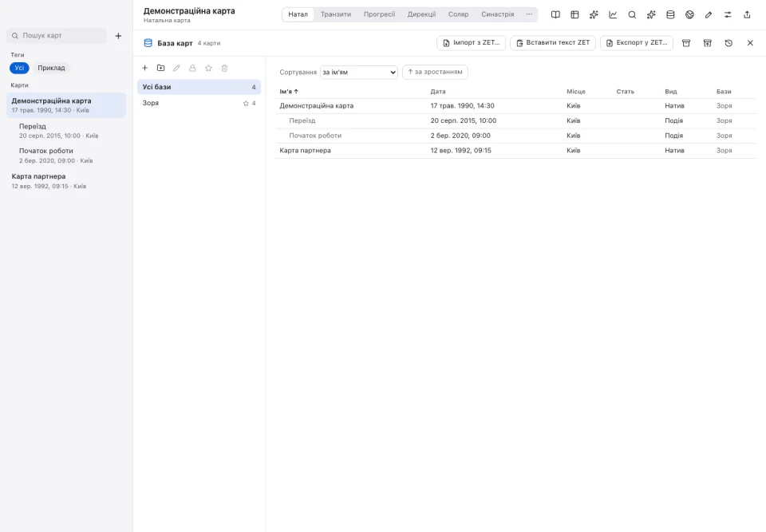Click the globe icon in the top toolbar
The image size is (766, 532).
pyautogui.click(x=689, y=14)
